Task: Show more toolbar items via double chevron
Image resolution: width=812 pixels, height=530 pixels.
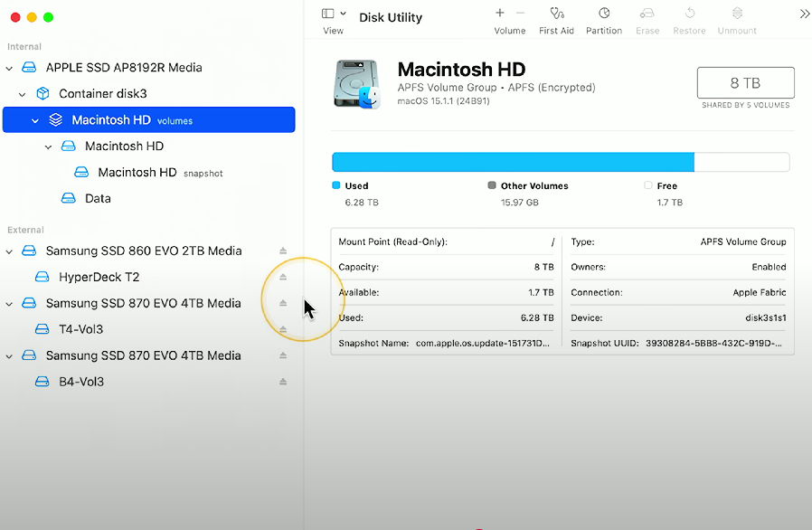Action: click(x=804, y=14)
